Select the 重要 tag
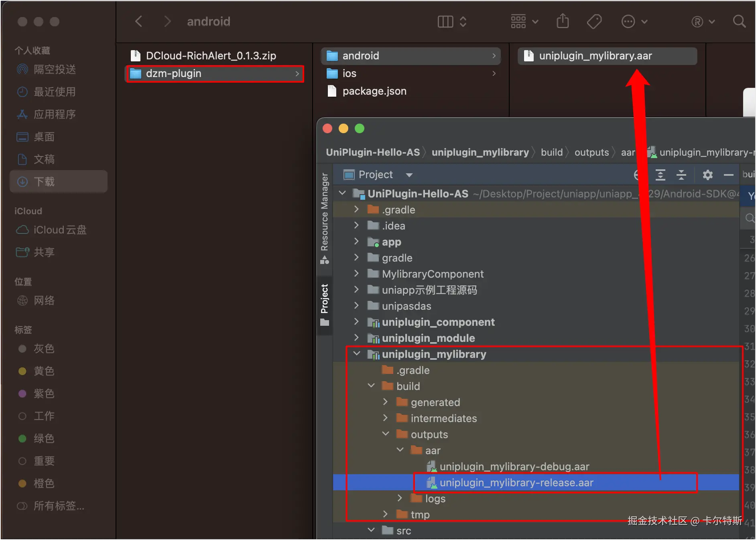 pyautogui.click(x=59, y=461)
